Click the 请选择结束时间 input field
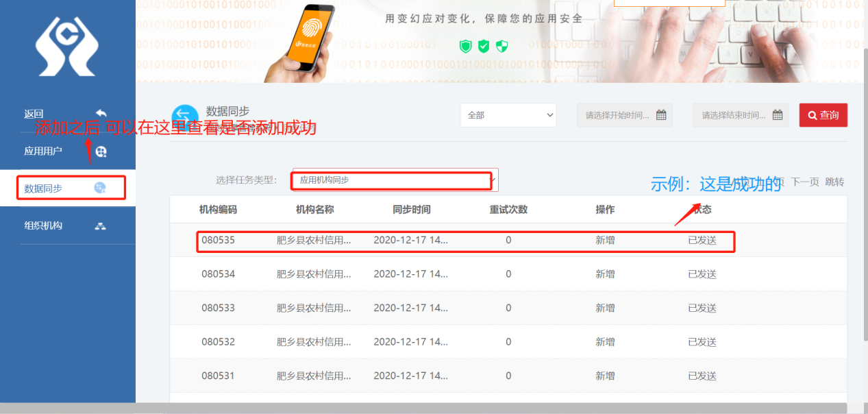Image resolution: width=868 pixels, height=414 pixels. click(733, 114)
